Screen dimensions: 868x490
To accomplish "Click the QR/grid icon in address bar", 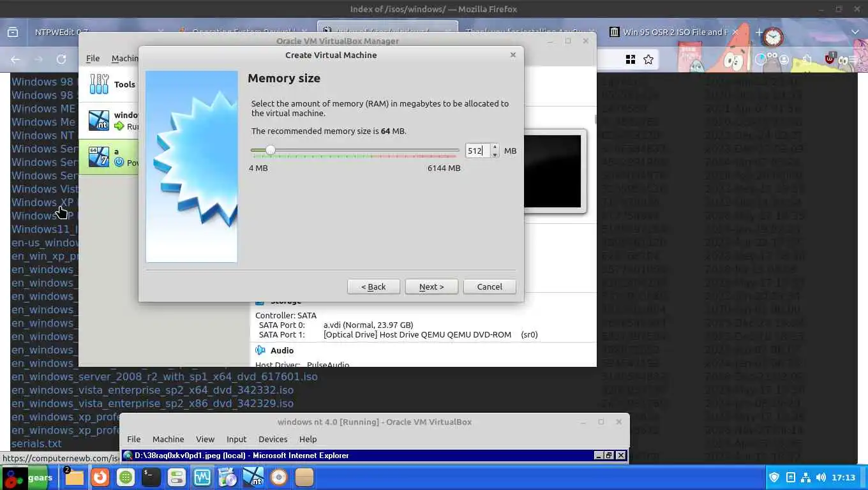I will 631,59.
